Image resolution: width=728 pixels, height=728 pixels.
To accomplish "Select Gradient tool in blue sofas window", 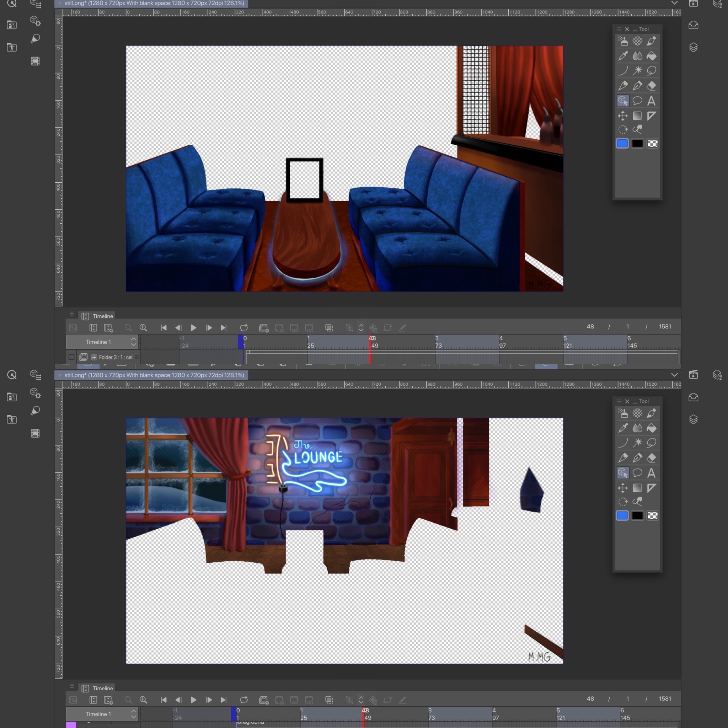I will 637,116.
